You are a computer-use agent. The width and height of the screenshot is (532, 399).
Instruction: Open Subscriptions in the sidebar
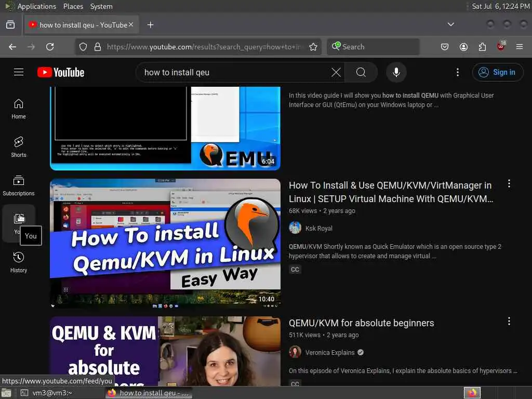tap(19, 185)
